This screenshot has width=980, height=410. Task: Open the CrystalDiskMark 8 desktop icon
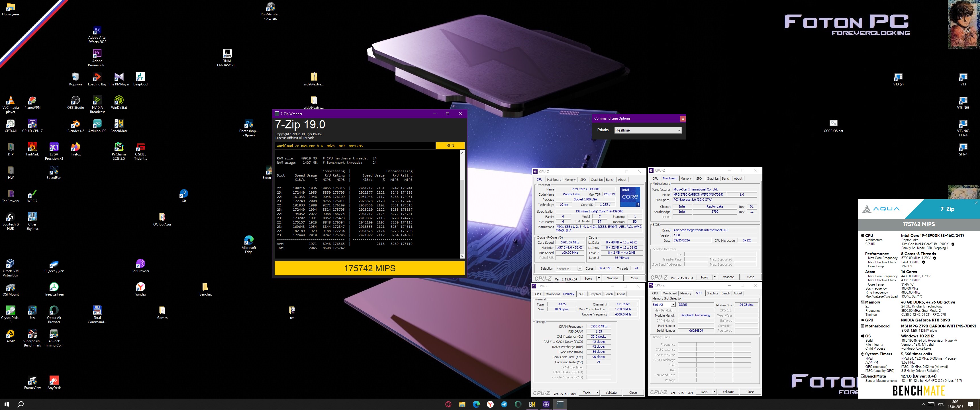(x=11, y=315)
